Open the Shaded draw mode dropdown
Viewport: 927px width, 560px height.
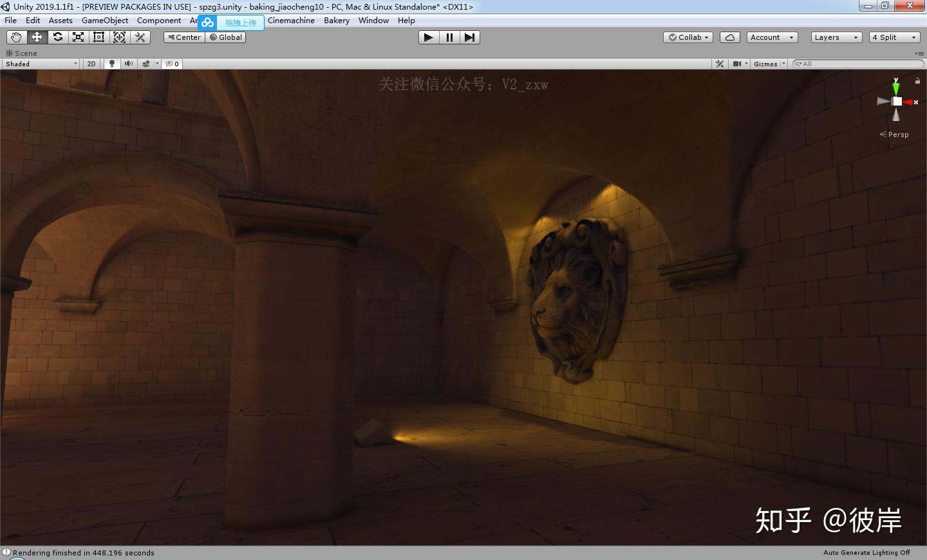click(41, 64)
